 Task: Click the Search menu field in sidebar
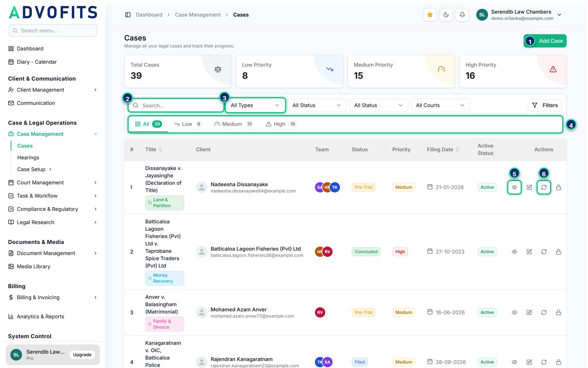point(53,31)
